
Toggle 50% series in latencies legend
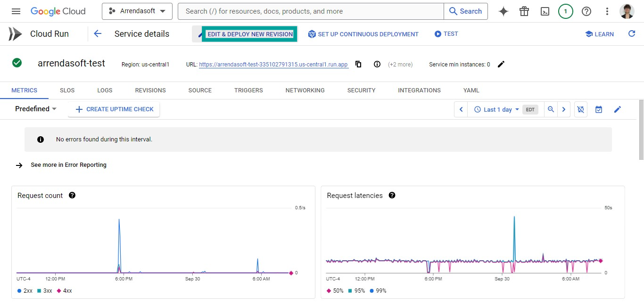click(x=335, y=291)
